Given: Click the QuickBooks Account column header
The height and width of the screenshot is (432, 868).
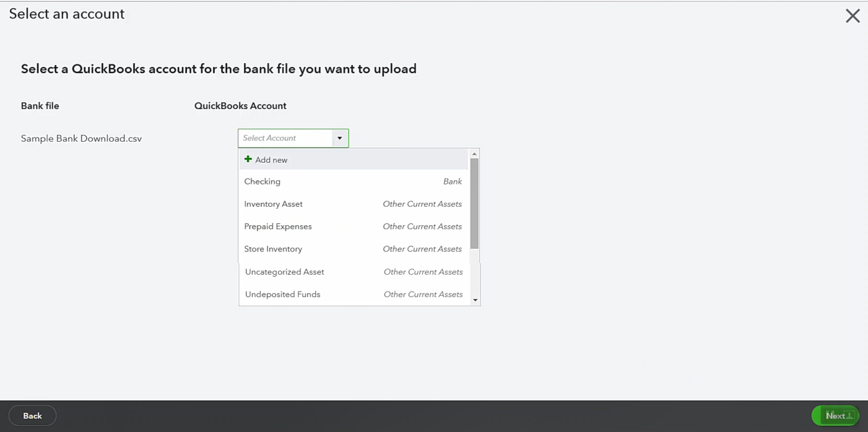Looking at the screenshot, I should click(240, 106).
